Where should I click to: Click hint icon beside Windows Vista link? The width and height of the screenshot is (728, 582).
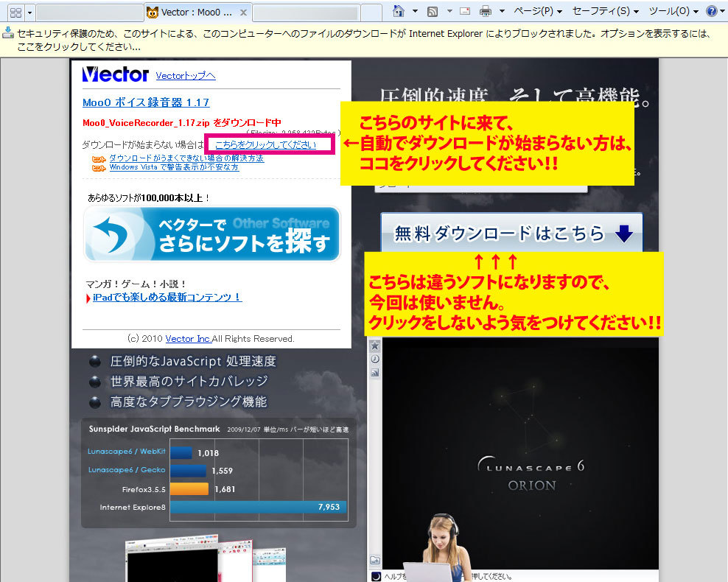pyautogui.click(x=99, y=168)
